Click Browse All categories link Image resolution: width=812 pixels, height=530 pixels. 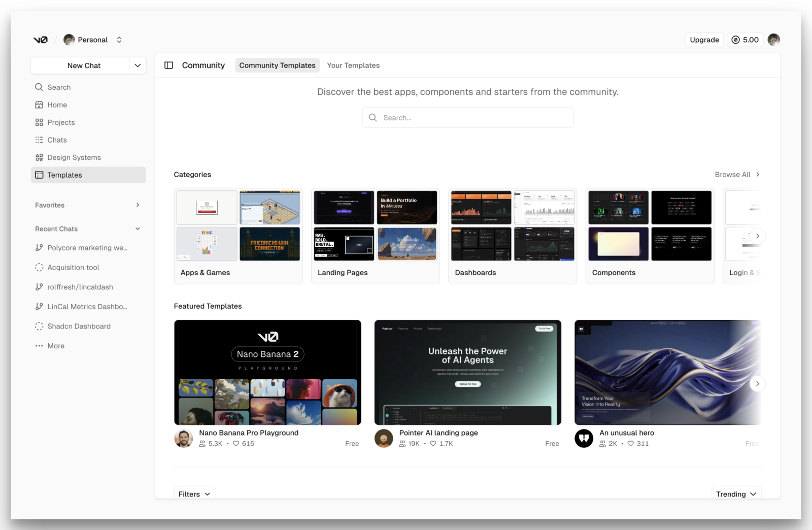737,175
